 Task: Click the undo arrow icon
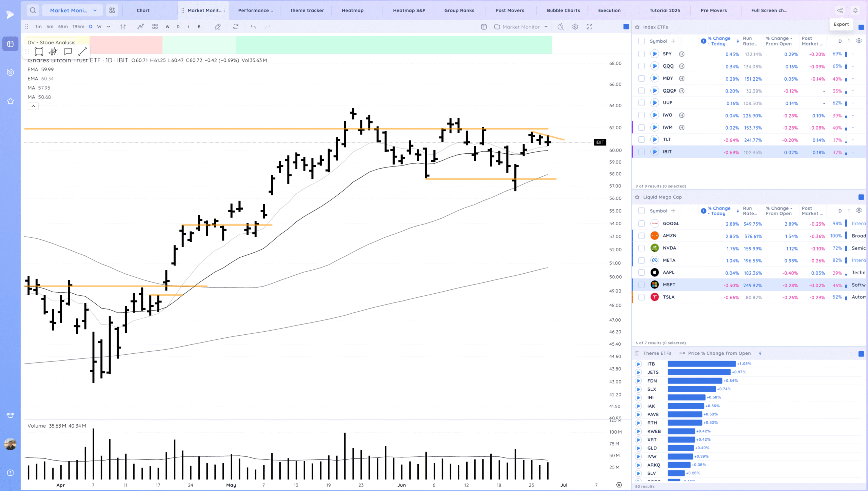pos(253,27)
